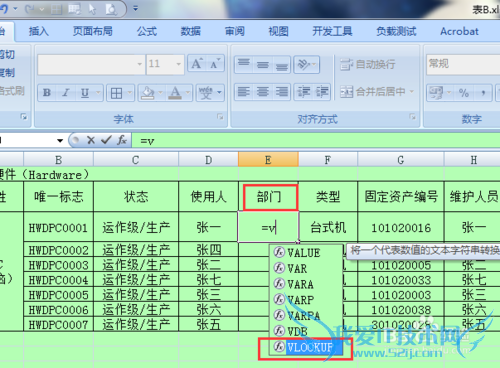The width and height of the screenshot is (500, 368).
Task: Open the 数据 ribbon tab
Action: [191, 31]
